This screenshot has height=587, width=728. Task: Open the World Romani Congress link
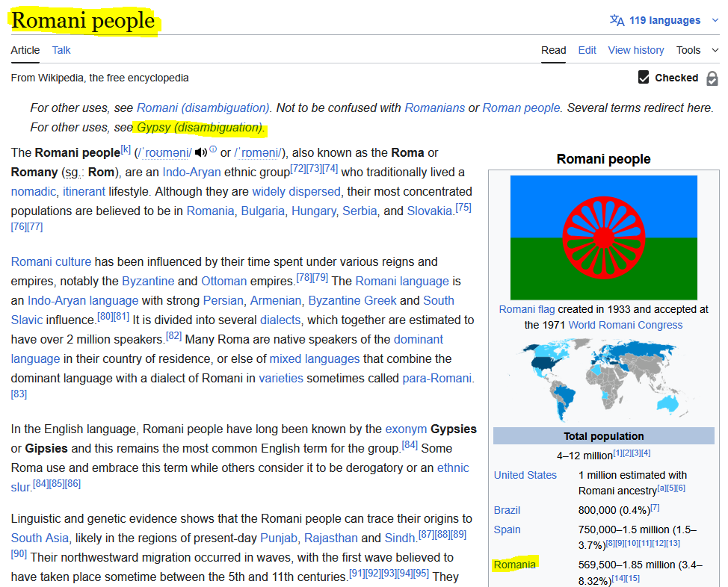tap(626, 326)
